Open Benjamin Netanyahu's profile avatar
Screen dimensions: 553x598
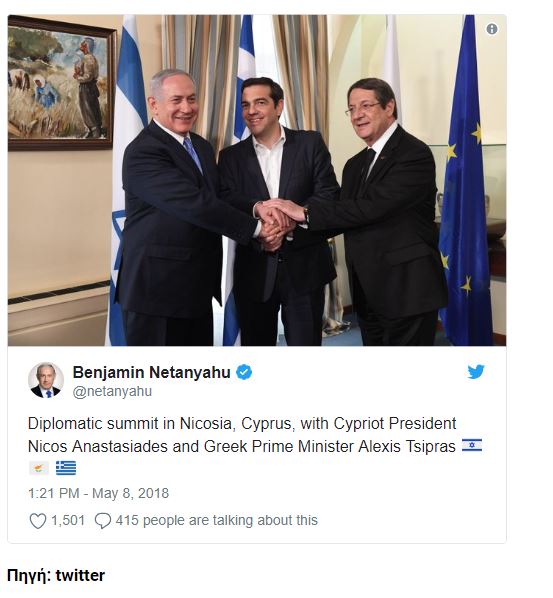pyautogui.click(x=46, y=380)
